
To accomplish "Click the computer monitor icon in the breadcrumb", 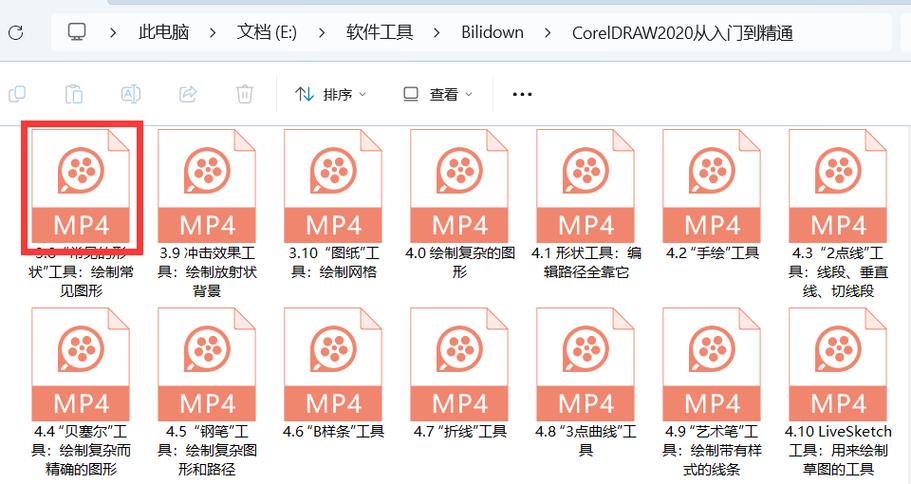I will point(77,31).
